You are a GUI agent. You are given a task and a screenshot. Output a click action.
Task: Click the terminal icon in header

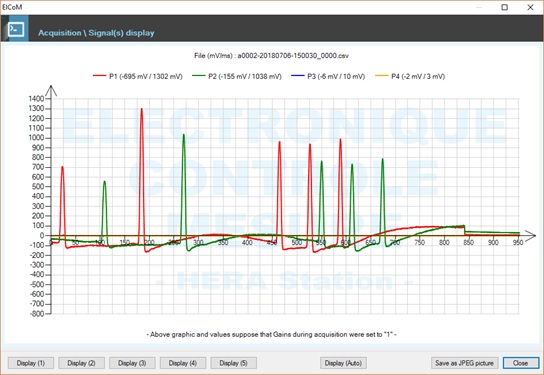click(x=16, y=29)
